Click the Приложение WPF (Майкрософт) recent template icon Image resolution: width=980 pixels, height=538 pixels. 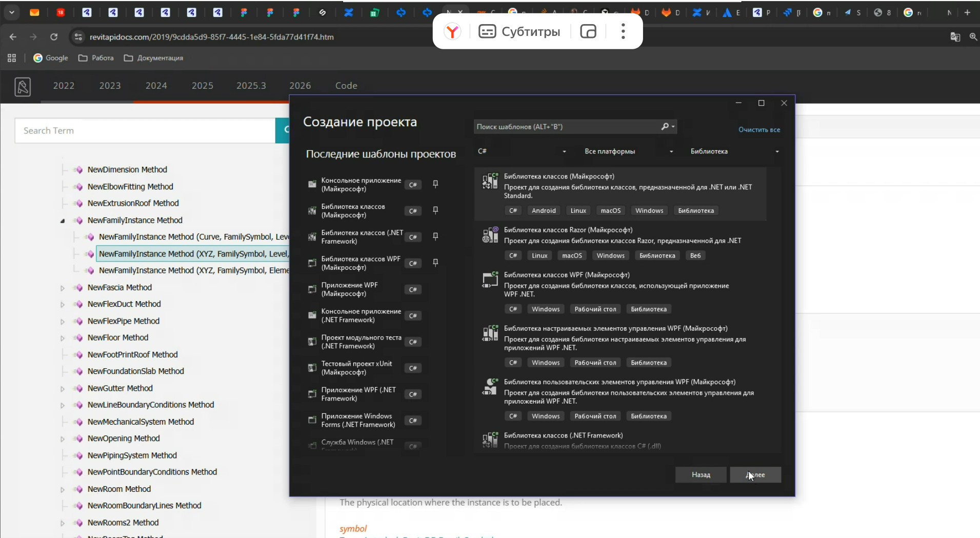312,289
